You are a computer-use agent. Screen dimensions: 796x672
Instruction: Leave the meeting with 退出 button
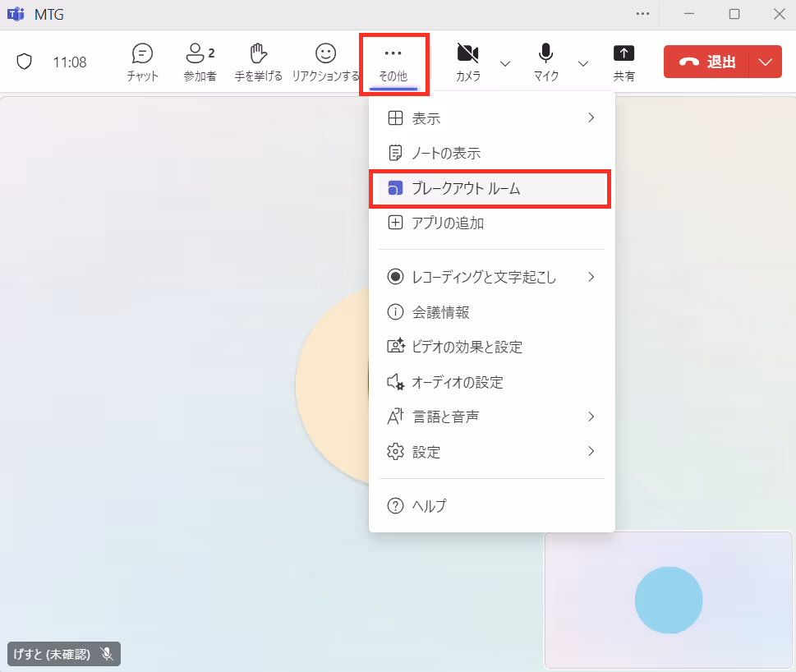(x=706, y=62)
